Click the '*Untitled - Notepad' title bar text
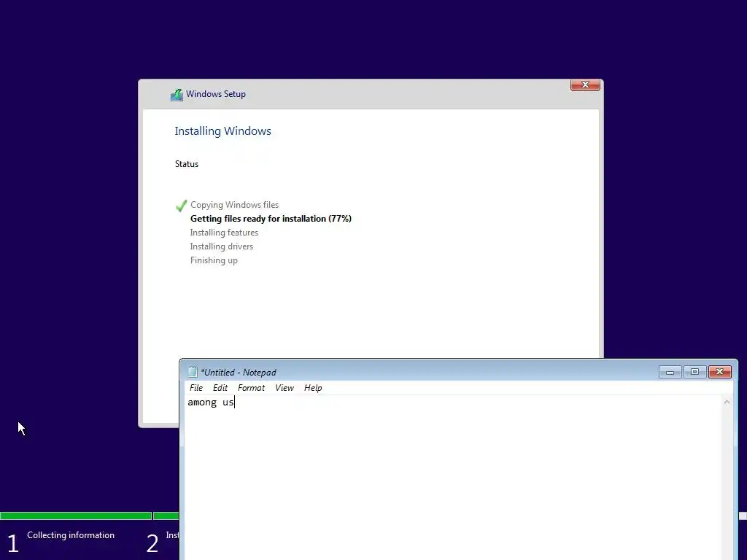This screenshot has height=560, width=747. (239, 373)
